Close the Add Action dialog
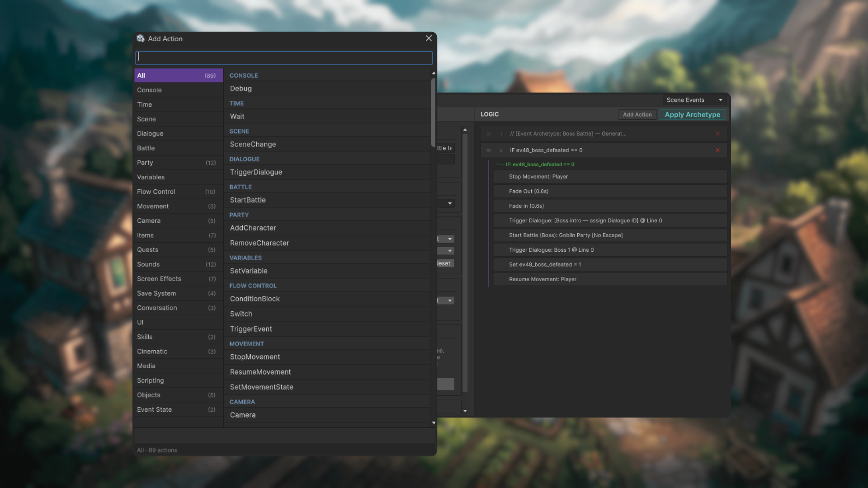 click(429, 38)
